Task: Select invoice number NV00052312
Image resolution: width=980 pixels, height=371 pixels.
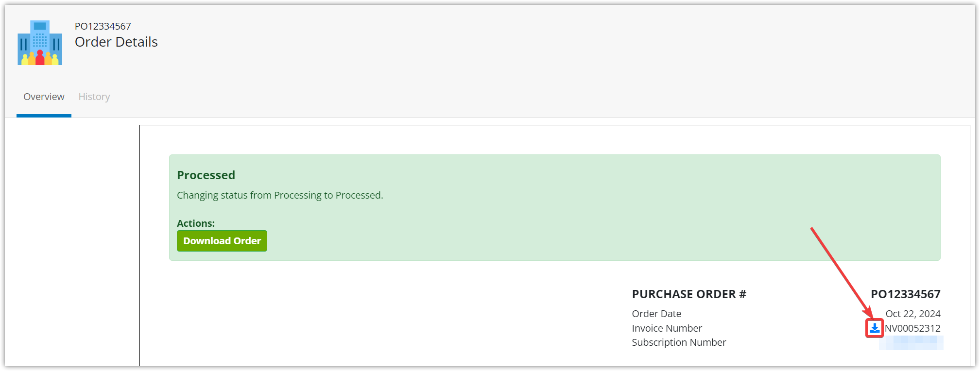Action: tap(912, 328)
